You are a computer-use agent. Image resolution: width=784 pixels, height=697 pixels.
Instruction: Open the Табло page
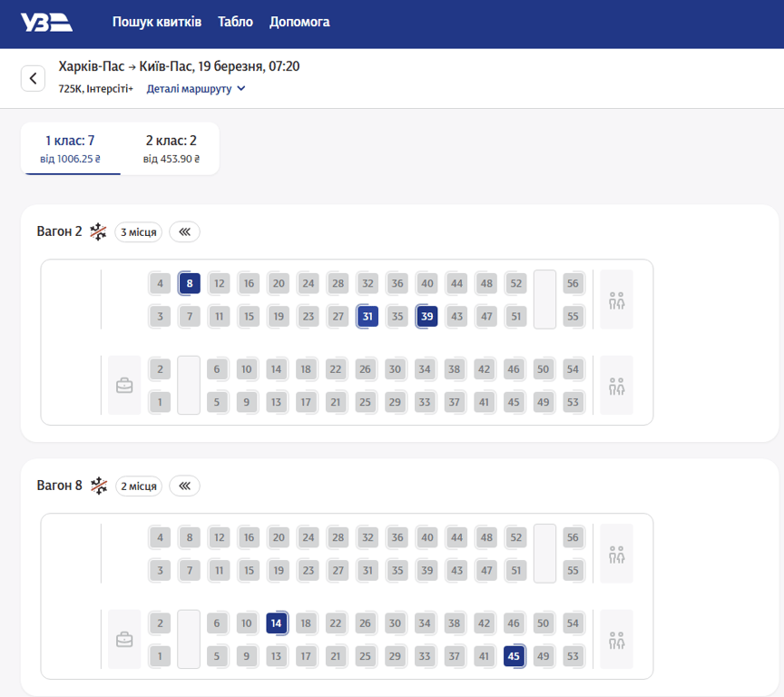235,22
